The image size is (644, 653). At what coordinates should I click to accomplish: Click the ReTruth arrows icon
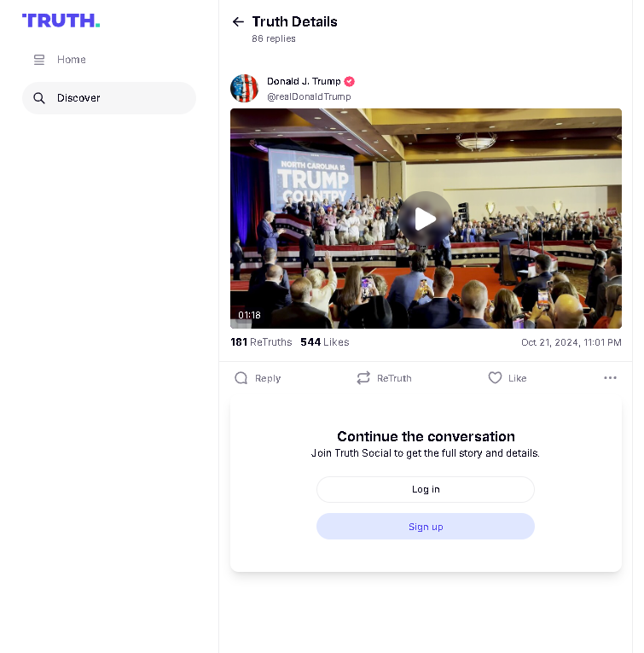click(x=363, y=378)
